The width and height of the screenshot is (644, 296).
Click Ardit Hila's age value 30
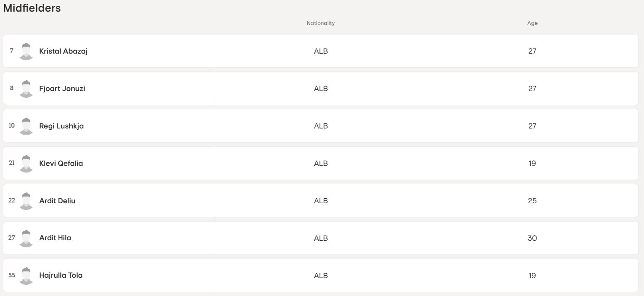532,238
